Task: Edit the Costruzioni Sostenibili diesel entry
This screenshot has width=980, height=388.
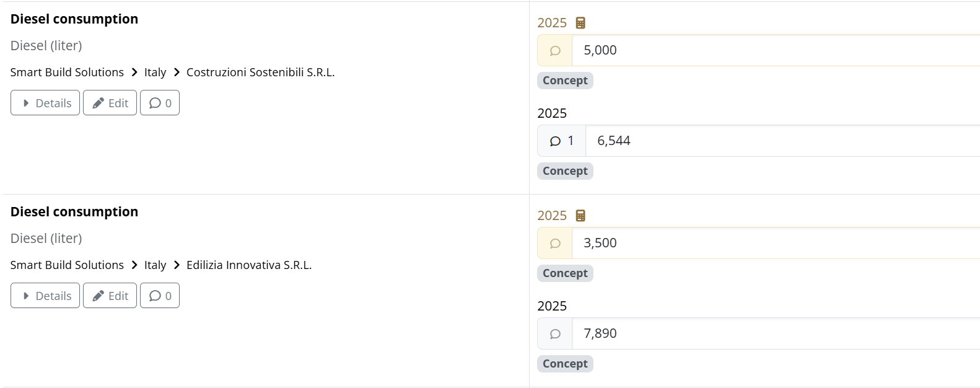Action: pyautogui.click(x=110, y=103)
